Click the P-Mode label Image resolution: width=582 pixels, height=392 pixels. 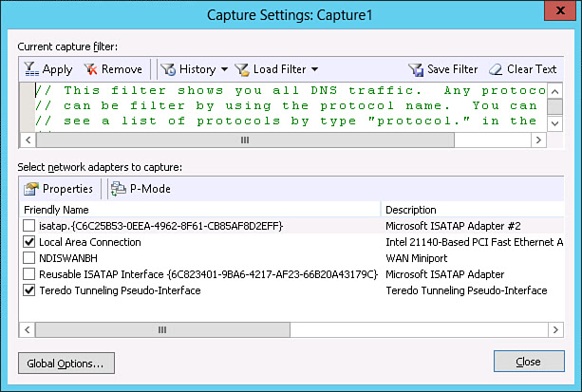[x=150, y=189]
